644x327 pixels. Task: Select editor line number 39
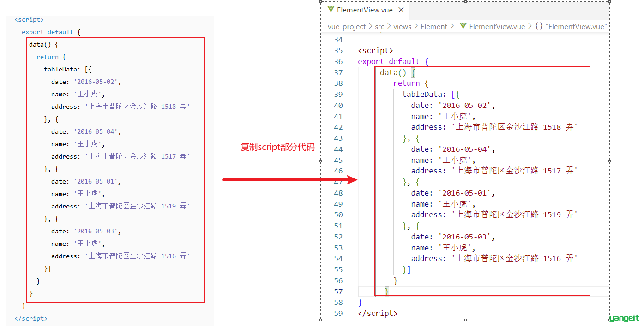click(338, 95)
